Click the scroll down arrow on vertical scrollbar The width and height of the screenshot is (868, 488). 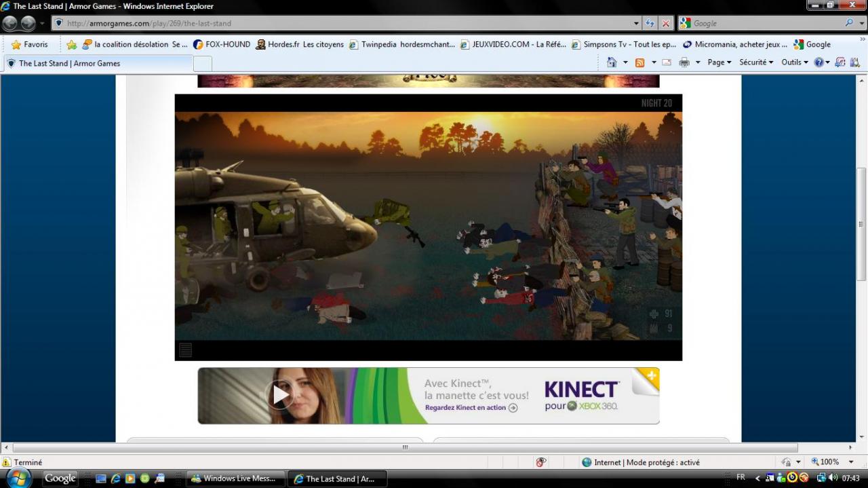pos(862,437)
